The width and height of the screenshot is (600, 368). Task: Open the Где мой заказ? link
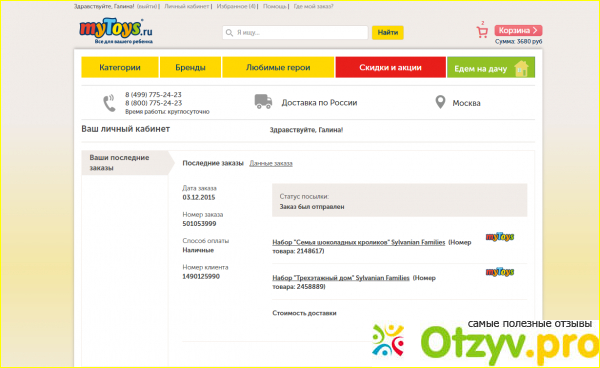click(x=313, y=7)
